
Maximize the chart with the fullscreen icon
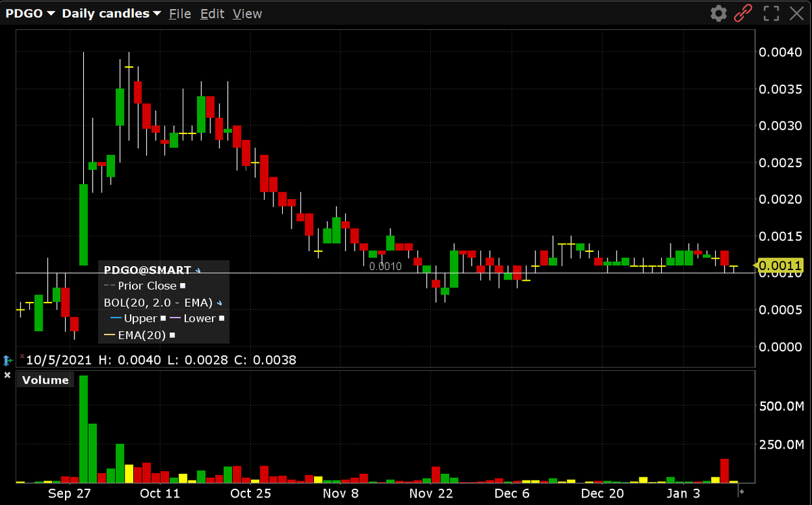coord(771,13)
